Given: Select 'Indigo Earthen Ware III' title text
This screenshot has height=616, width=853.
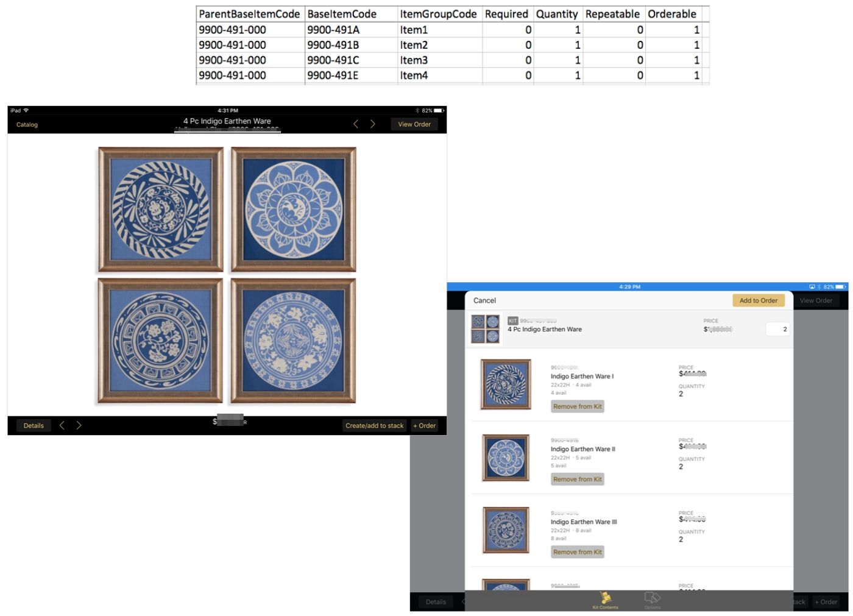Looking at the screenshot, I should click(x=584, y=522).
